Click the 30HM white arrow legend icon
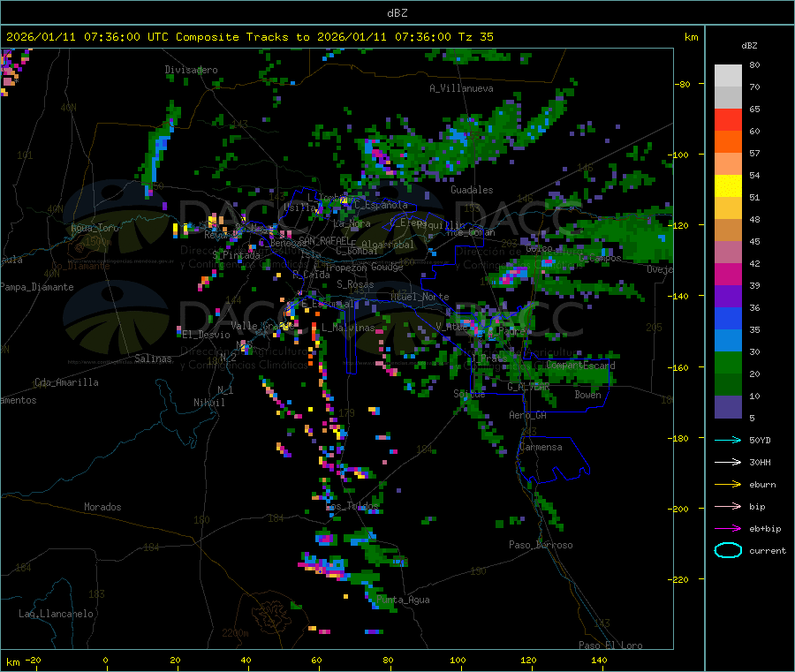 728,462
